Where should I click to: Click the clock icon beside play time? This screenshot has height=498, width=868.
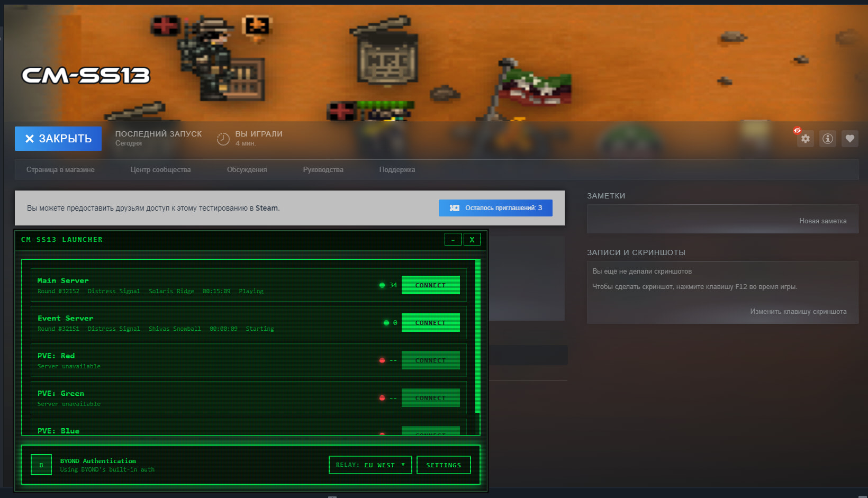coord(223,139)
